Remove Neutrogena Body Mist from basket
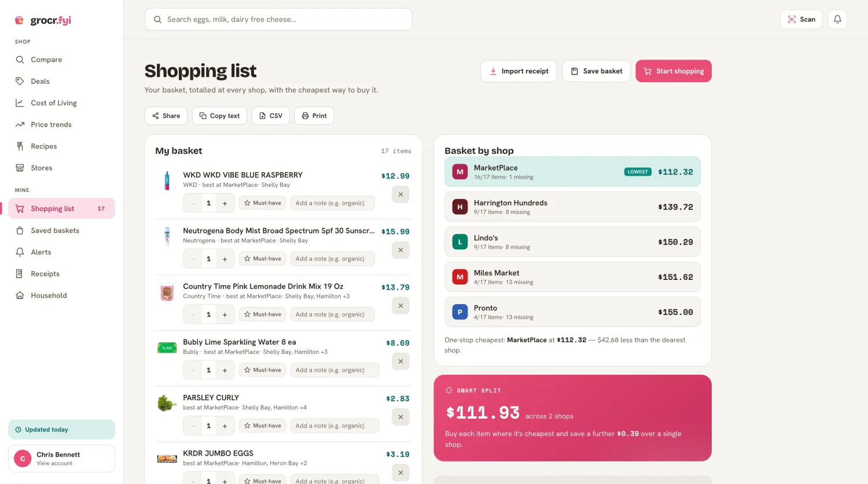868x484 pixels. click(400, 250)
